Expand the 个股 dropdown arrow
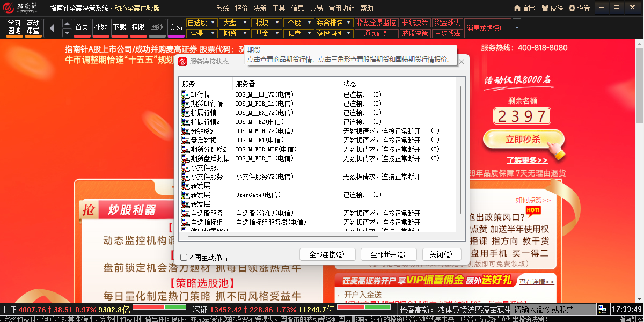This screenshot has height=322, width=644. tap(311, 23)
